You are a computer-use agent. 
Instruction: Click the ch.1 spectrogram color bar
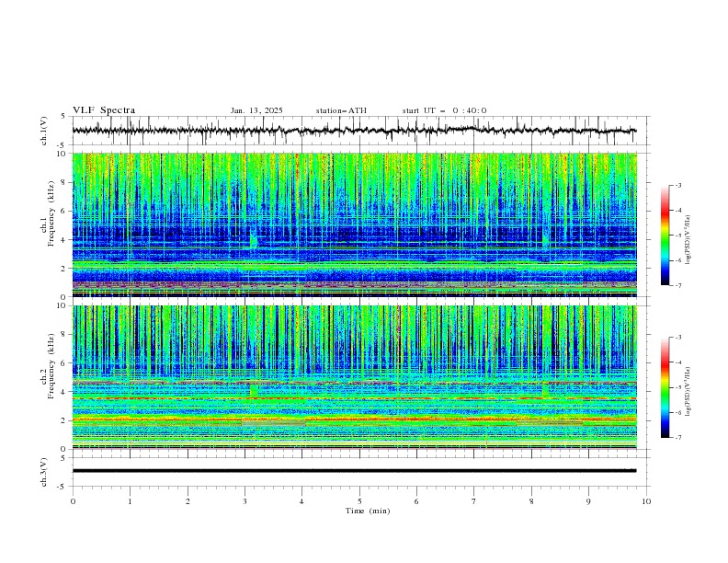click(665, 236)
